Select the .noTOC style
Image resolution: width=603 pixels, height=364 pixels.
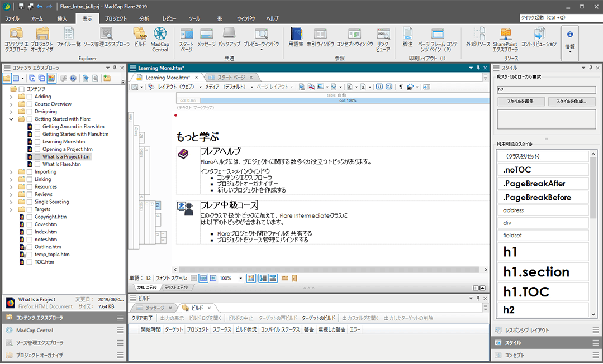pos(543,170)
